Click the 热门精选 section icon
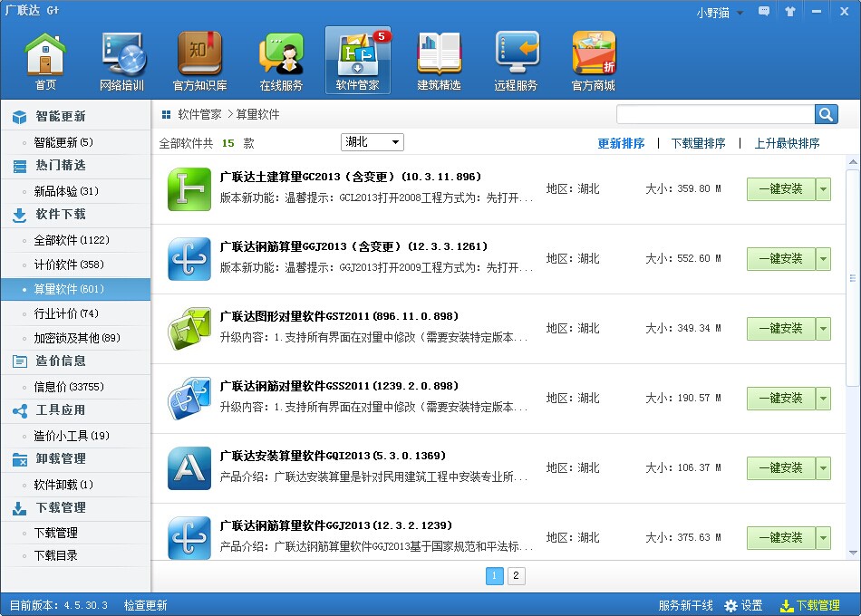 [19, 166]
